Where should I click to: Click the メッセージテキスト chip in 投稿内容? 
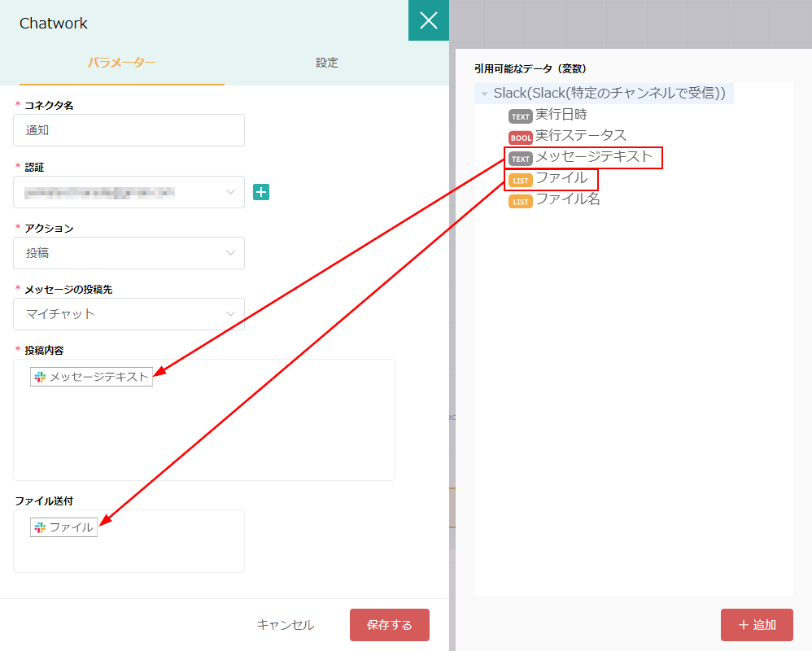point(91,377)
